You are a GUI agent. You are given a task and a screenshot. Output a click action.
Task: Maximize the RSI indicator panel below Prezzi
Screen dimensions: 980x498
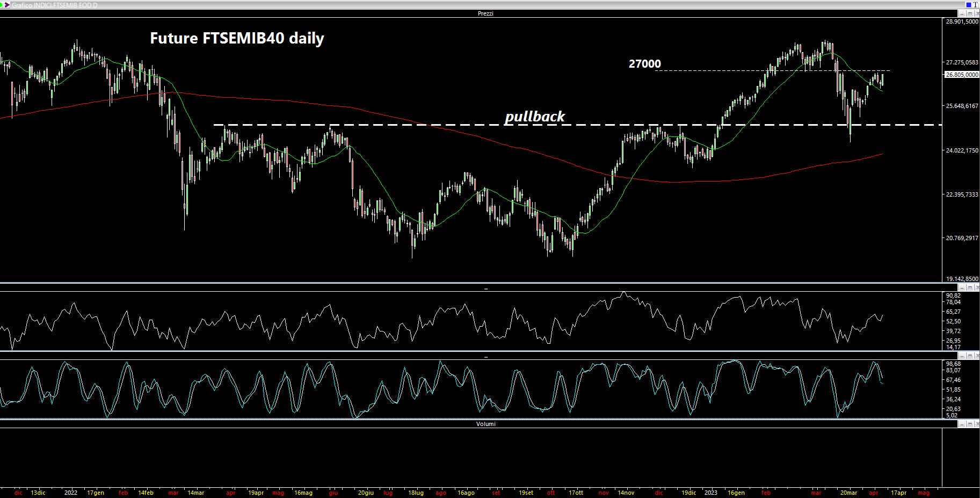(970, 288)
